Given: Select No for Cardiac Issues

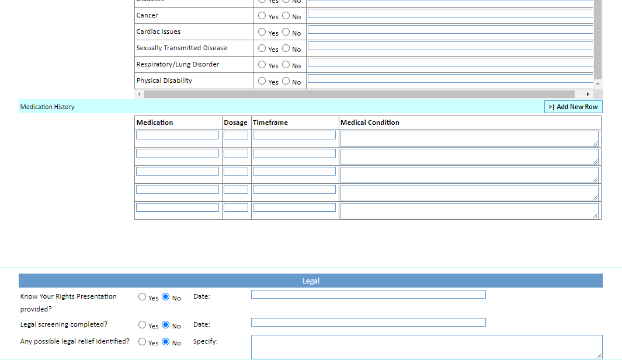Looking at the screenshot, I should click(286, 32).
